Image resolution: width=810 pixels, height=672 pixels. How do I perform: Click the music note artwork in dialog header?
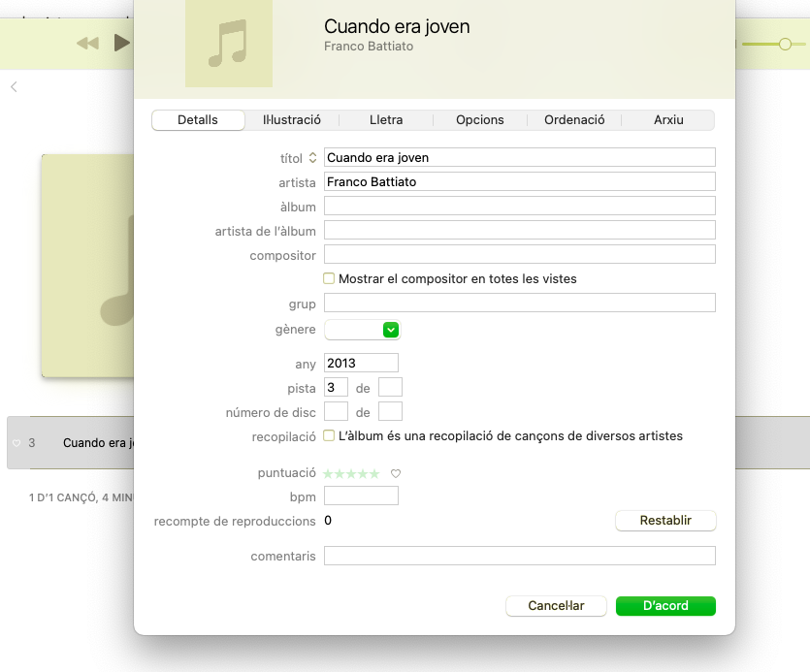click(228, 44)
